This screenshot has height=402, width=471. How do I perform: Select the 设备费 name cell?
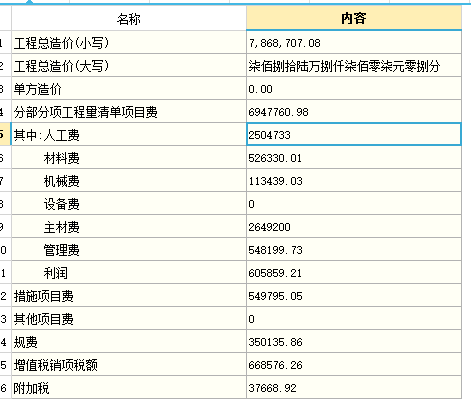[x=129, y=203]
